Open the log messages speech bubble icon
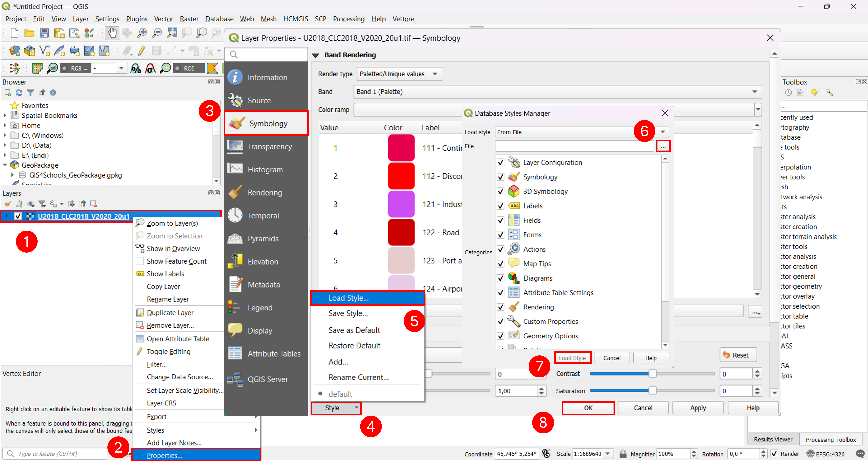Image resolution: width=868 pixels, height=467 pixels. 860,454
